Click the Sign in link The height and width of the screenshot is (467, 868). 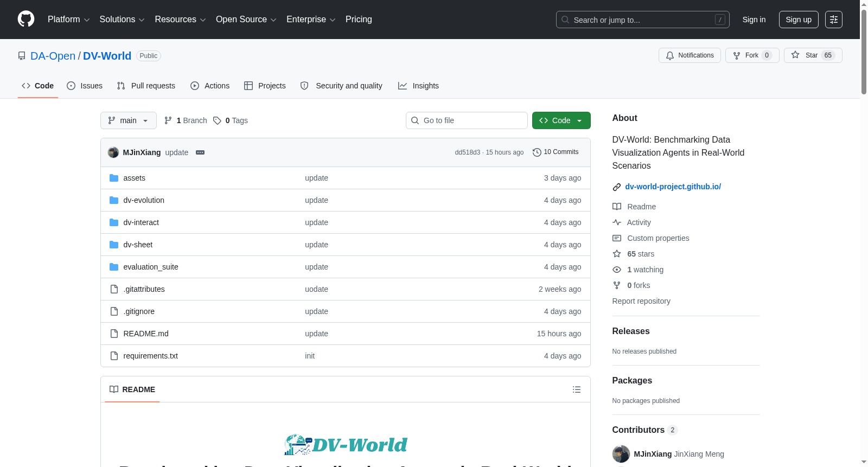(x=754, y=20)
